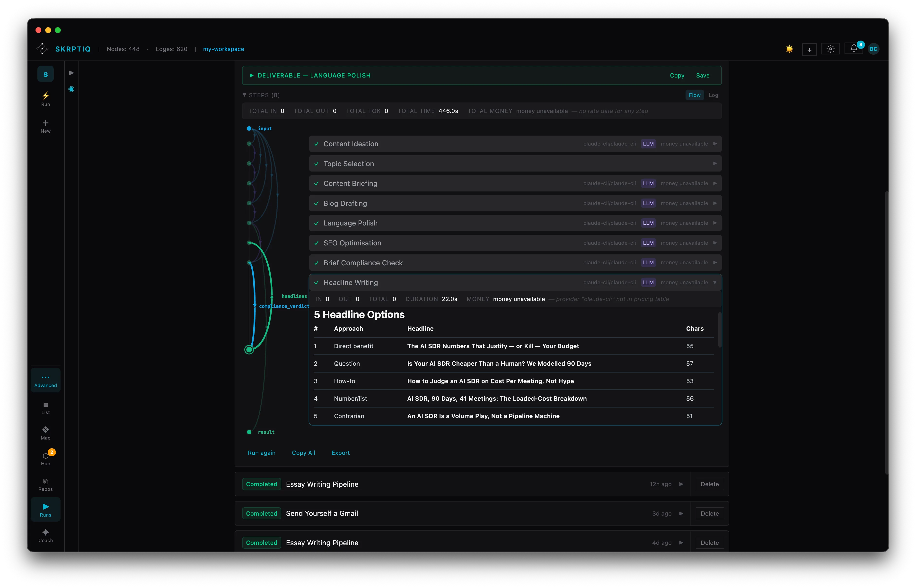Viewport: 916px width, 588px height.
Task: Select headline "How to Judge an AI SDR"
Action: coord(491,381)
